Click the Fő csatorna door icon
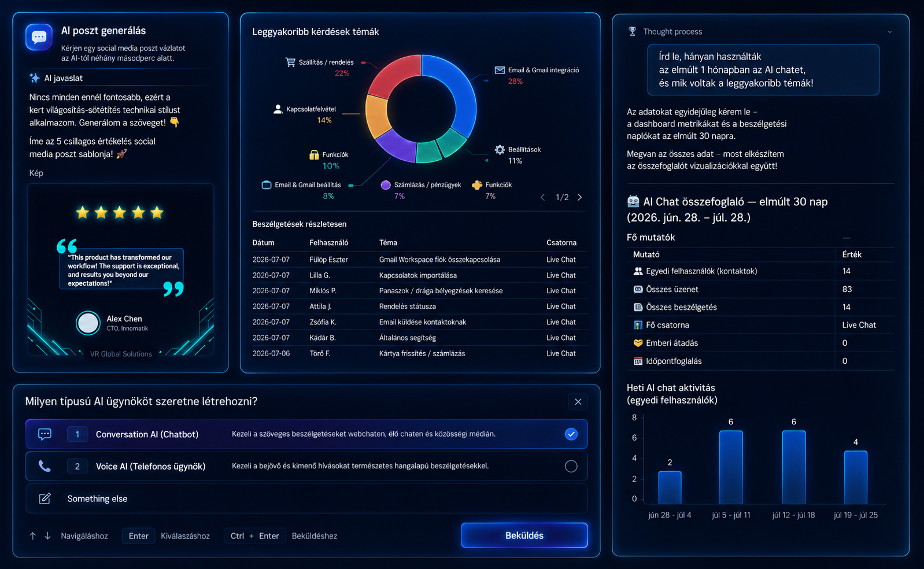Screen dimensions: 924x569 pos(638,325)
